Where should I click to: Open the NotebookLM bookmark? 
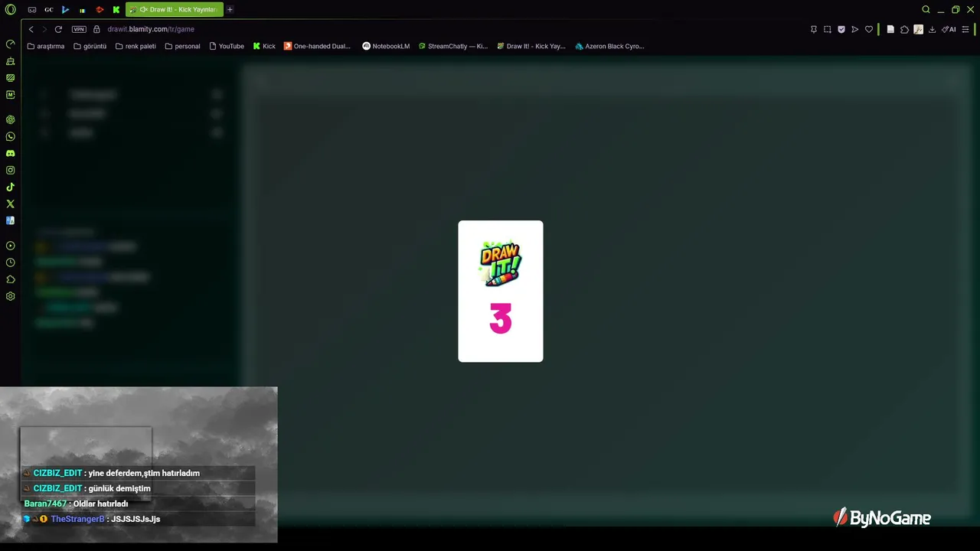pos(386,46)
